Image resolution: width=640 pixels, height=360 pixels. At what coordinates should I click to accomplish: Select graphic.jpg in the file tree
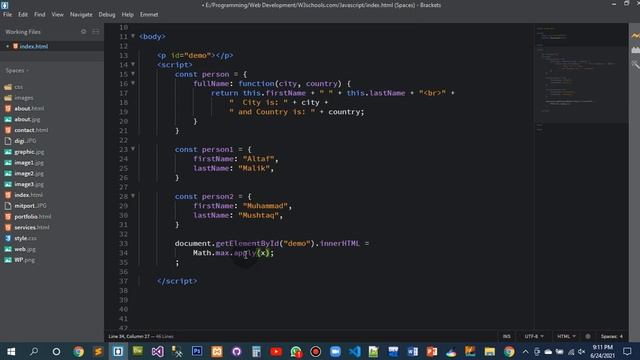pos(29,152)
